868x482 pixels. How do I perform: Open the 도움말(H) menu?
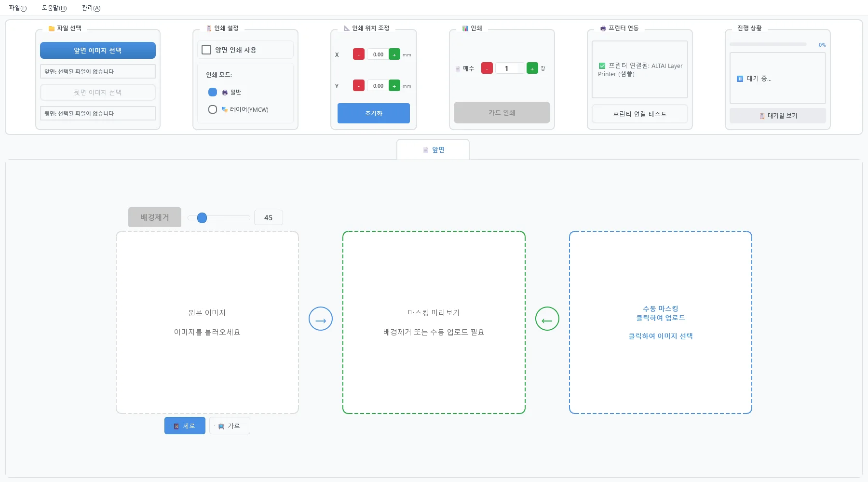point(54,8)
